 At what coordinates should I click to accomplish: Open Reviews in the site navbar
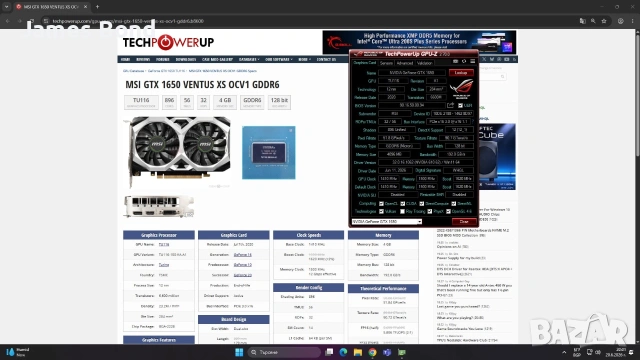point(143,60)
